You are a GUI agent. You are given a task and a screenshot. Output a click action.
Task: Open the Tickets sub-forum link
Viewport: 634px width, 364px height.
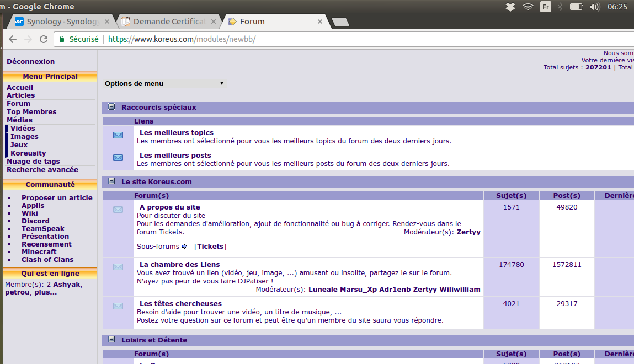click(x=210, y=246)
